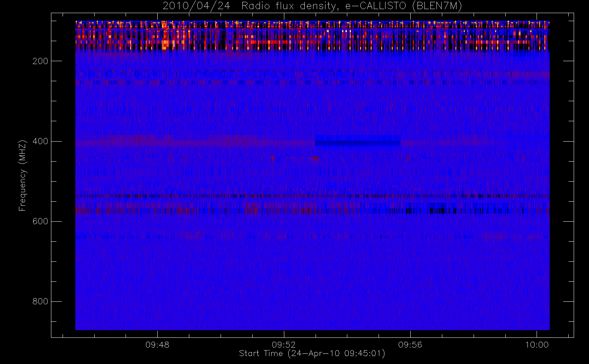The image size is (589, 364).
Task: Click the 200 frequency tick label
Action: (40, 61)
